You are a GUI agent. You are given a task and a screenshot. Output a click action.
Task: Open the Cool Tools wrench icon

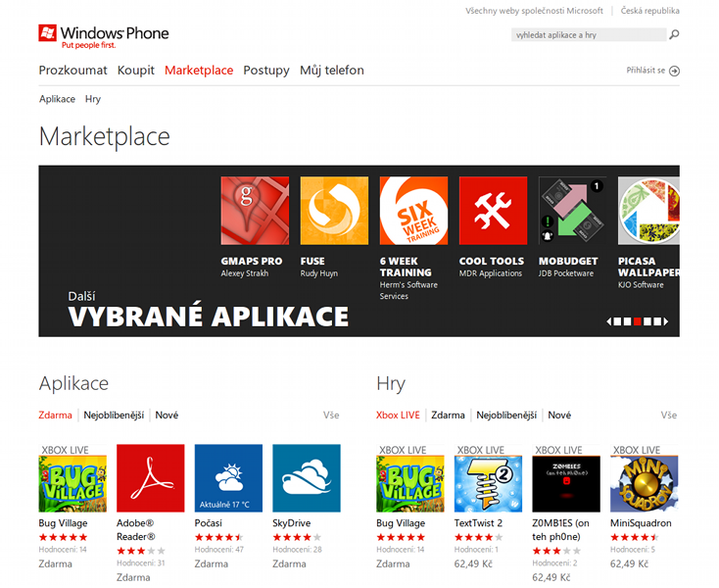click(493, 211)
